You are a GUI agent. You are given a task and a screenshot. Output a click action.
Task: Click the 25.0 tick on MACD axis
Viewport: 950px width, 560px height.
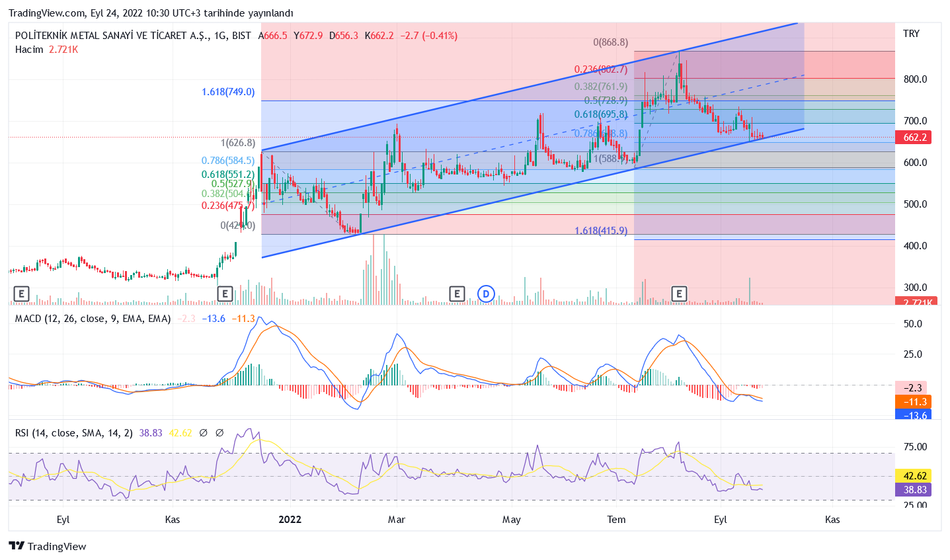click(913, 354)
